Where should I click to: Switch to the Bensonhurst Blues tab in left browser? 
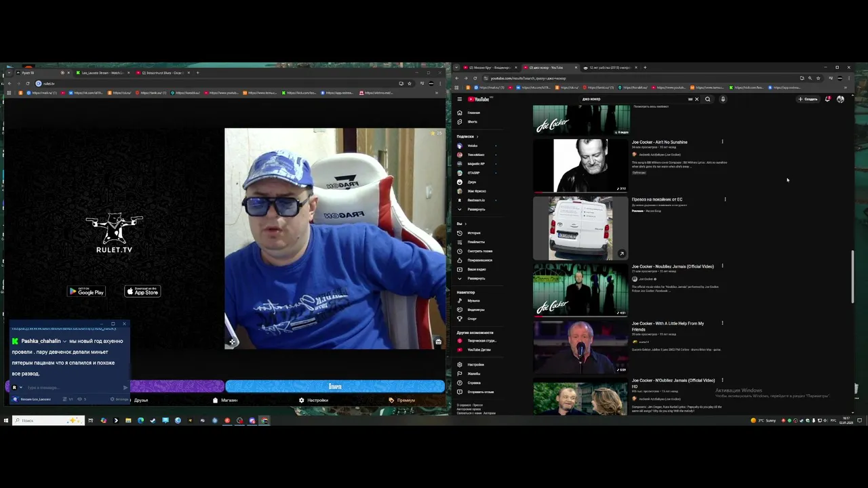[163, 73]
